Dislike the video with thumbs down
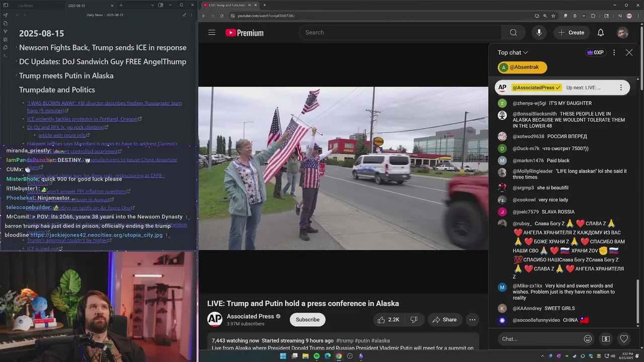The width and height of the screenshot is (644, 362). pos(414,320)
